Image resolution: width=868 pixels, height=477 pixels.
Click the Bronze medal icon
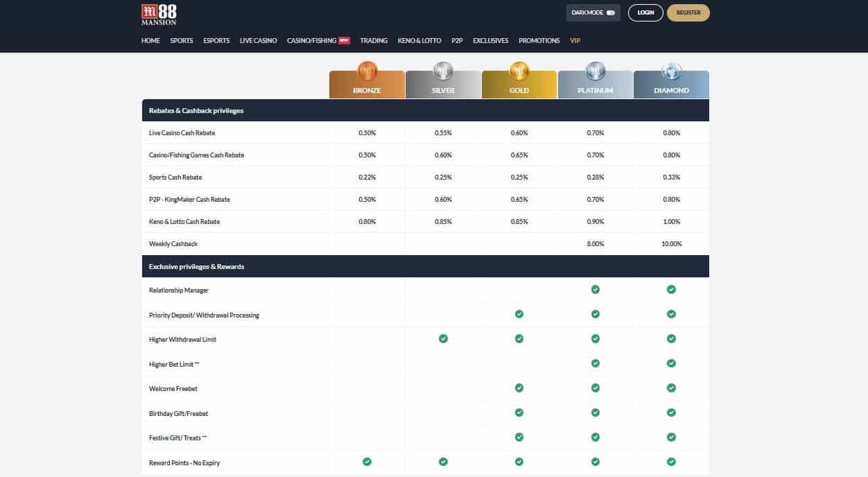tap(367, 71)
